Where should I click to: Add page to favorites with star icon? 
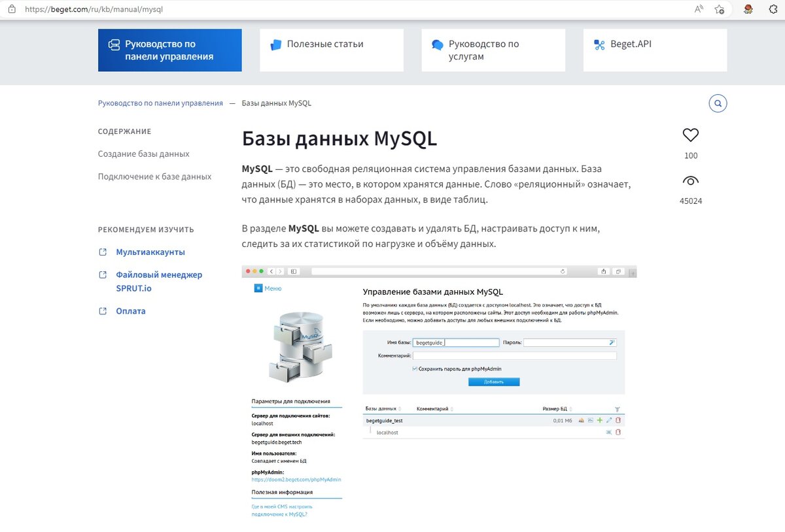(720, 9)
